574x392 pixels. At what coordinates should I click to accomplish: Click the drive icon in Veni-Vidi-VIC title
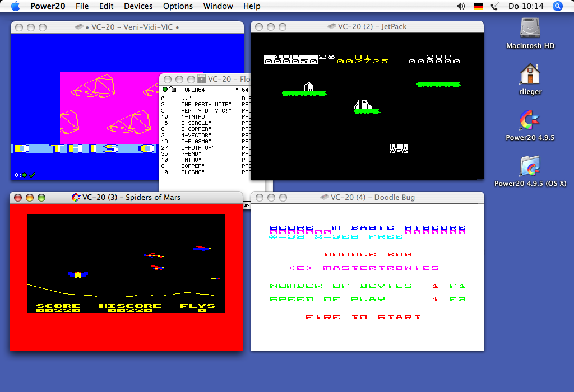[78, 27]
